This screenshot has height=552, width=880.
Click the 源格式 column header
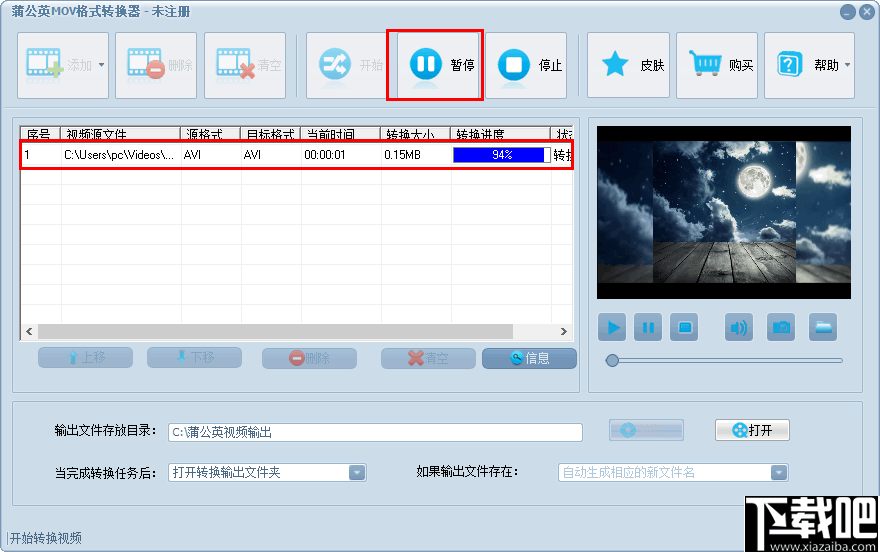[210, 134]
